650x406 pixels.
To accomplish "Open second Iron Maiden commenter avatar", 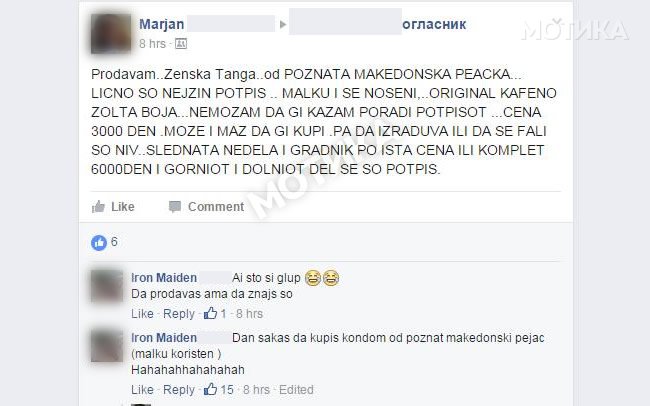I will pyautogui.click(x=107, y=346).
